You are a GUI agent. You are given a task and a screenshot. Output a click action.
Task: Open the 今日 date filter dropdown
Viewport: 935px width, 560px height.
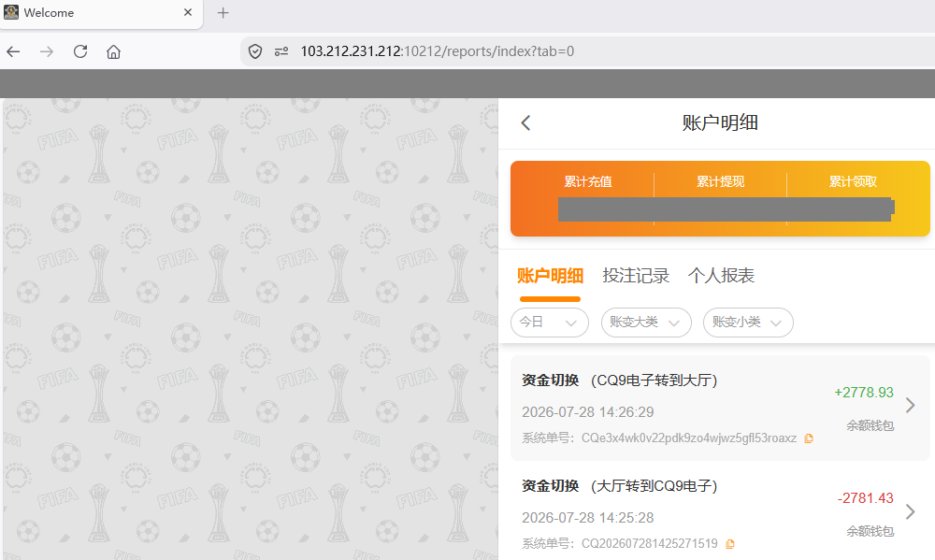click(x=550, y=323)
